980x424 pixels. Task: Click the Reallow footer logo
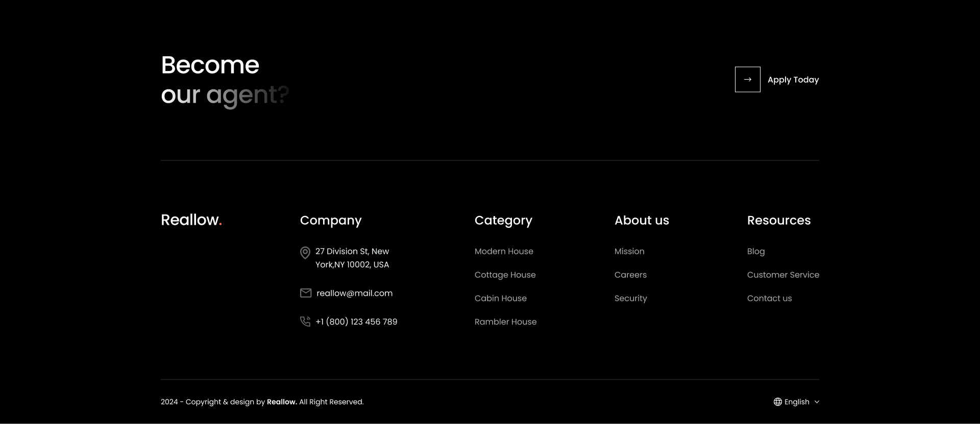coord(191,220)
